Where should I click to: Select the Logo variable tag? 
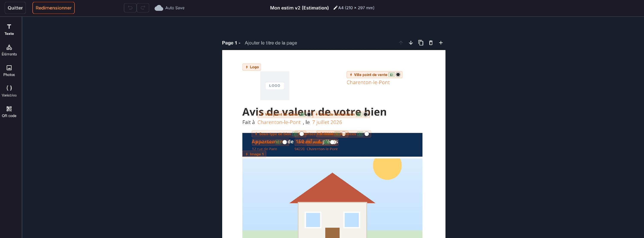pyautogui.click(x=252, y=67)
